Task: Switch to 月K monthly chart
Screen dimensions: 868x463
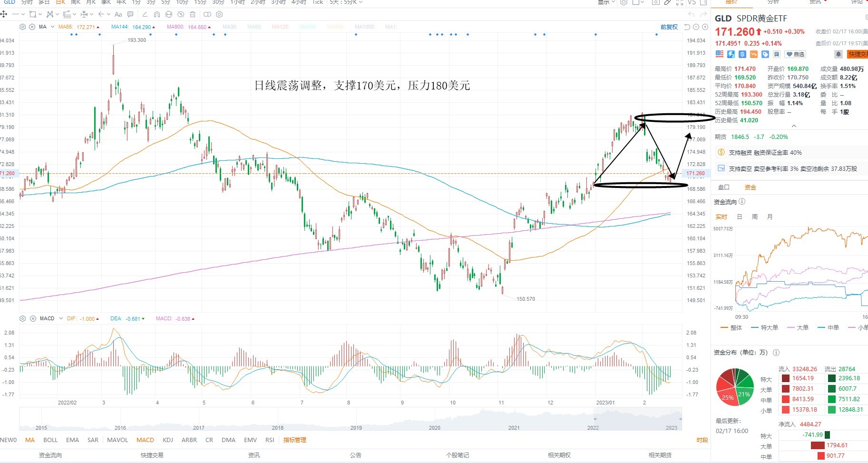Action: pyautogui.click(x=91, y=2)
